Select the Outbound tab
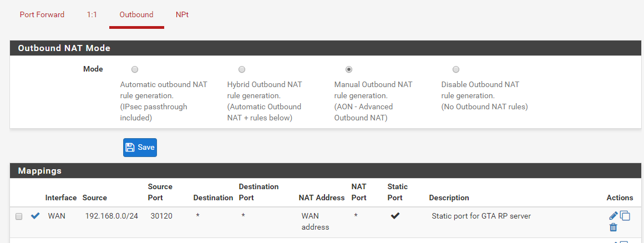The height and width of the screenshot is (243, 644). click(x=136, y=15)
